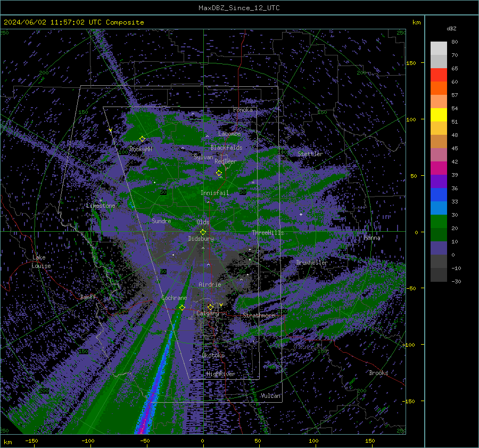Select the yellow radar-site diamond at Didsbury
The height and width of the screenshot is (448, 479).
203,232
